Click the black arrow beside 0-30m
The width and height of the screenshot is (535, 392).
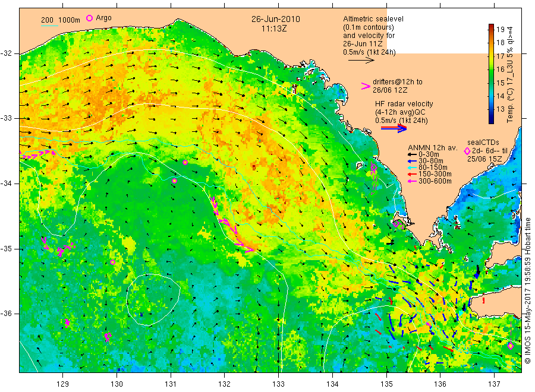[x=412, y=154]
